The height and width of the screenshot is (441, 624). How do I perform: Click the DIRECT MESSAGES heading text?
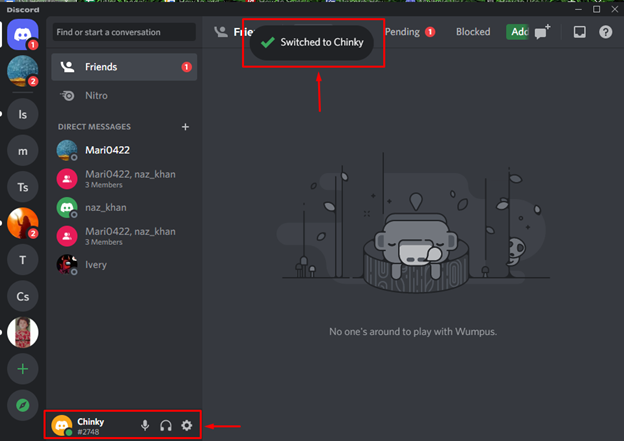click(x=94, y=127)
